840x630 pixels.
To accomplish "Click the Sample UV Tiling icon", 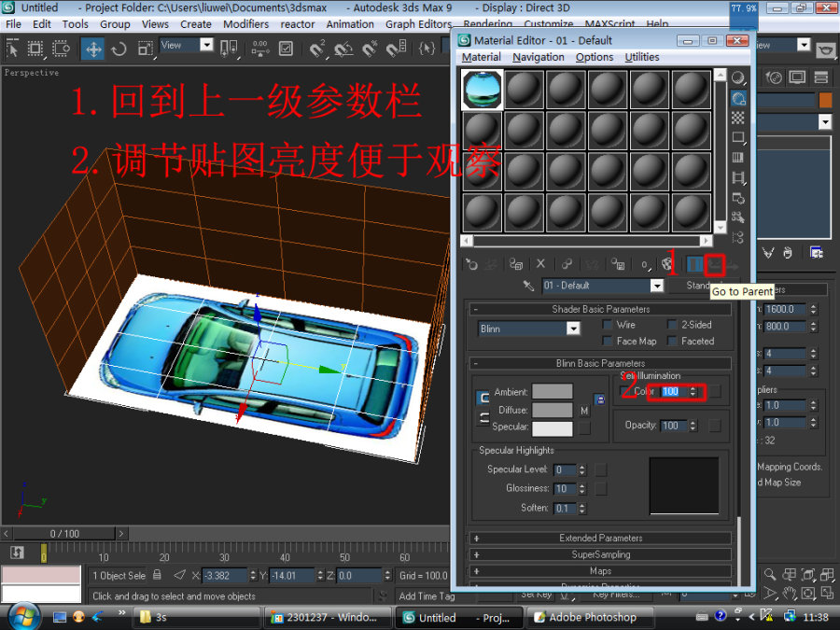I will (x=738, y=138).
